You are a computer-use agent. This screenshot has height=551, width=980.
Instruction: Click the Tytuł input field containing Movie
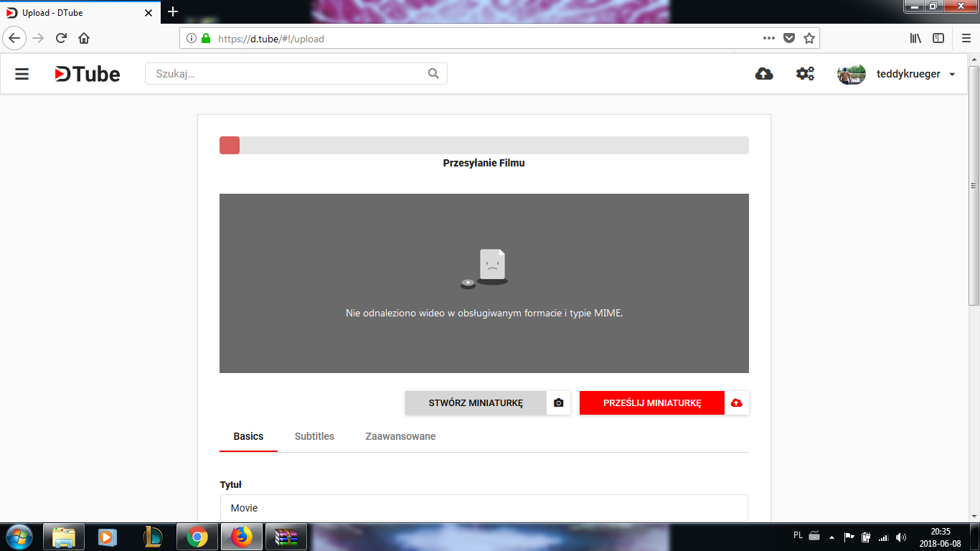tap(484, 508)
